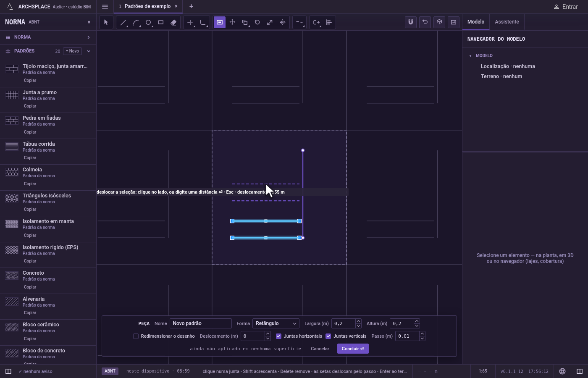Click the Nome input field
The height and width of the screenshot is (378, 588).
coord(201,323)
